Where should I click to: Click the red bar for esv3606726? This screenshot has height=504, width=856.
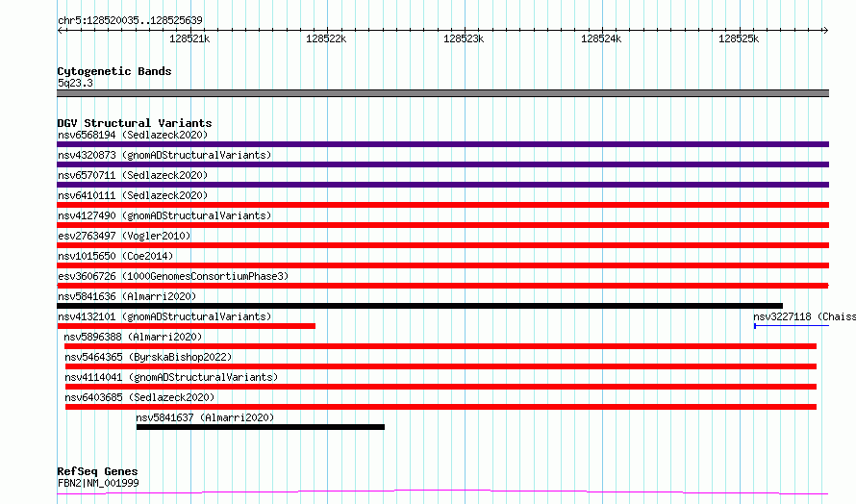click(x=442, y=286)
